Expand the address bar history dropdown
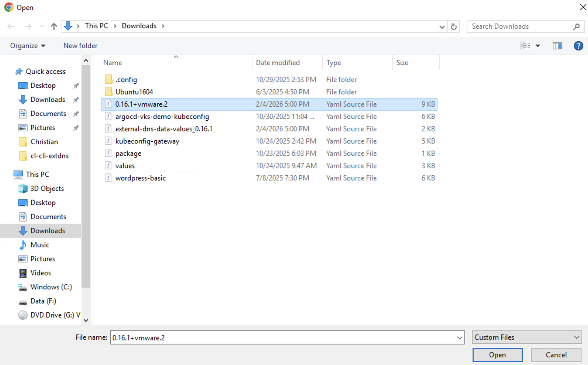This screenshot has height=365, width=588. click(442, 27)
